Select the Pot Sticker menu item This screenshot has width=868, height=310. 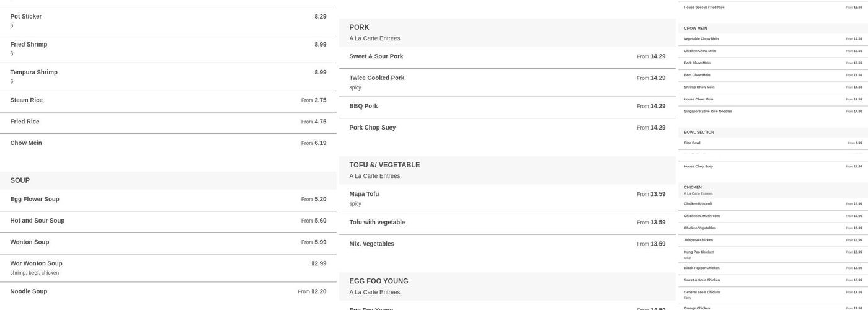tap(168, 21)
